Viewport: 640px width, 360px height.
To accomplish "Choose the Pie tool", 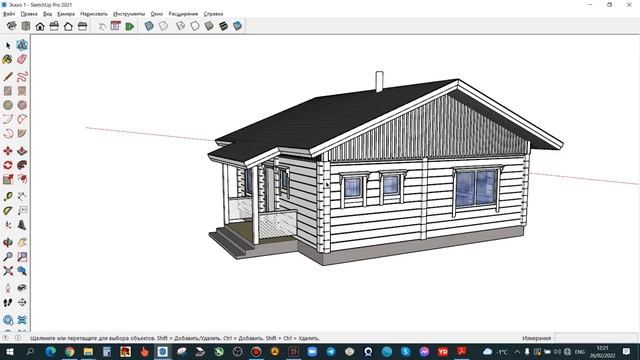I will pyautogui.click(x=22, y=133).
